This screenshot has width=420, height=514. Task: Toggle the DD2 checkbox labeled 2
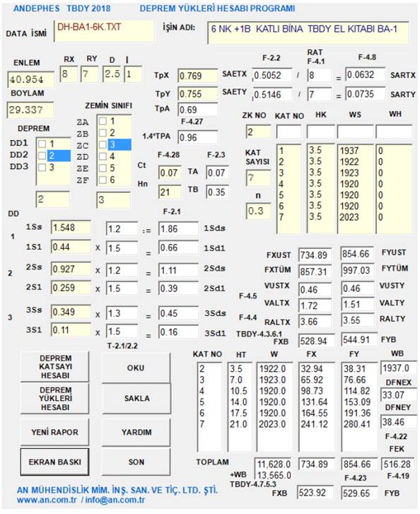click(42, 156)
